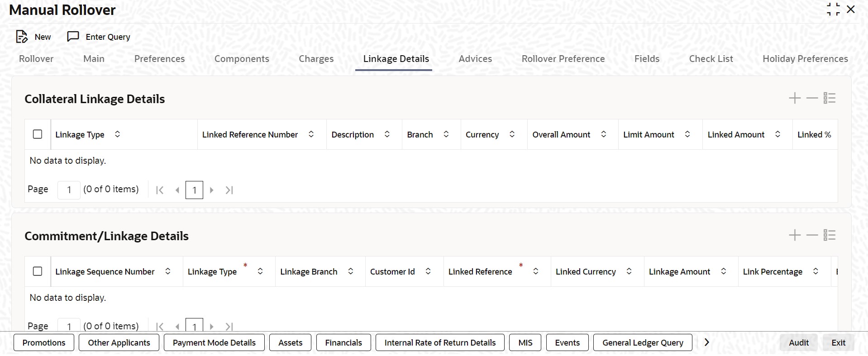Sort by Overall Amount column
Image resolution: width=868 pixels, height=356 pixels.
tap(603, 134)
